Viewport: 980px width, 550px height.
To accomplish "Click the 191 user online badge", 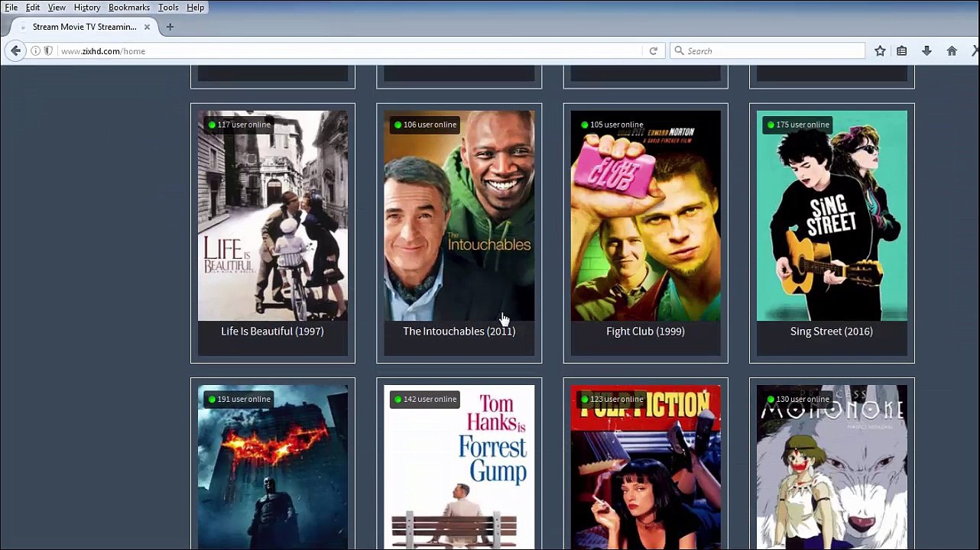I will [x=239, y=400].
